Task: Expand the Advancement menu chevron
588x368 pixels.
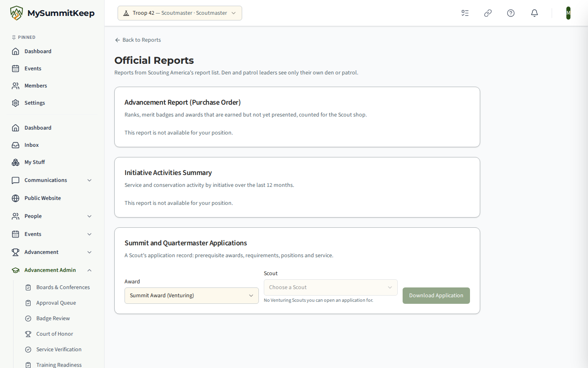Action: click(x=89, y=252)
